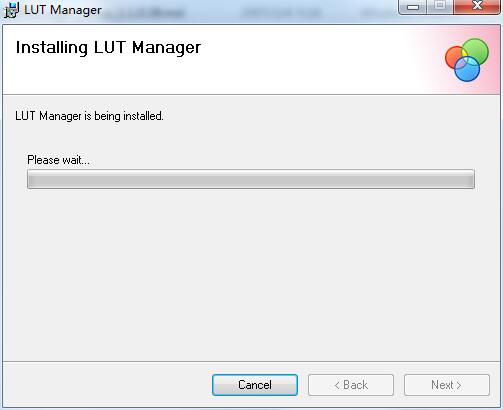Click the yellow overlap between red and green circles
503x410 pixels.
[x=464, y=53]
